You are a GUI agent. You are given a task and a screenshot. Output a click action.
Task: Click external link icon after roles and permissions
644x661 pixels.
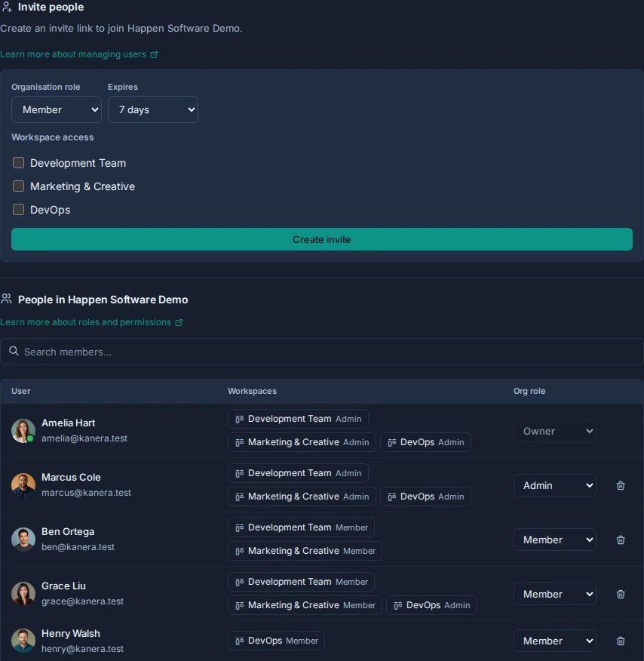pos(179,322)
